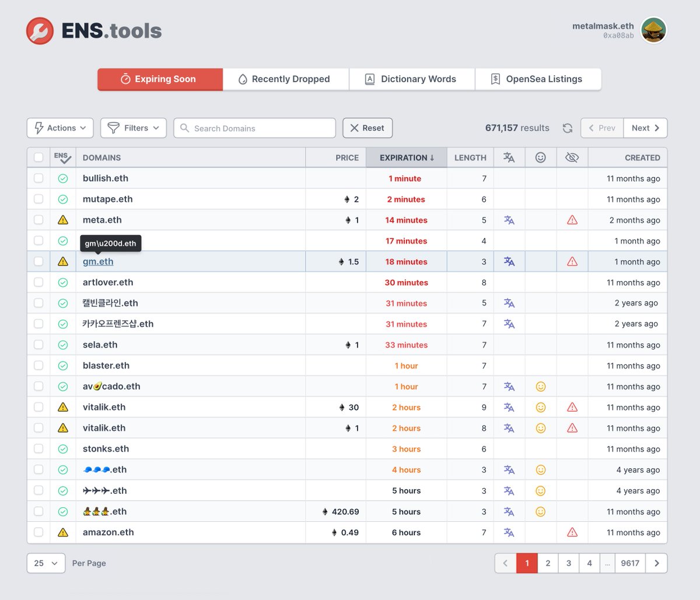700x600 pixels.
Task: Click the red alert icon in gm.eth row
Action: tap(572, 262)
